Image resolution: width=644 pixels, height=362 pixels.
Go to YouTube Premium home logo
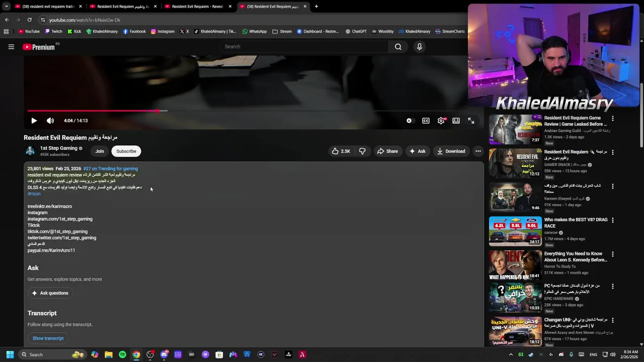coord(39,47)
